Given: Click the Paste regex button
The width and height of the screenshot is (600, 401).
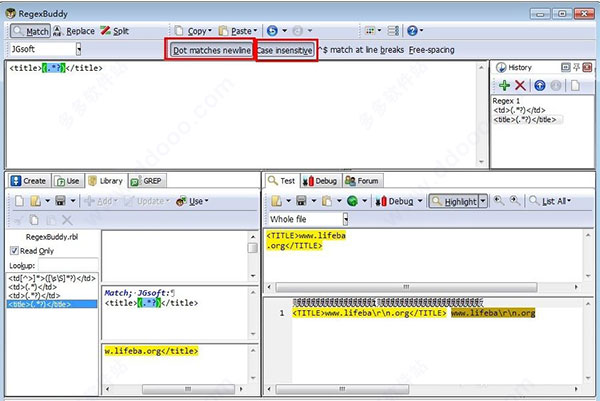Looking at the screenshot, I should coord(235,31).
